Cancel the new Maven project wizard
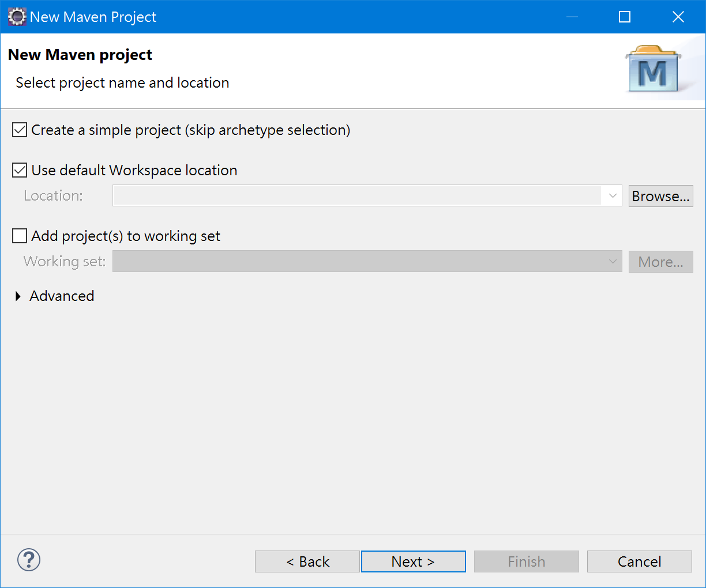 [639, 561]
